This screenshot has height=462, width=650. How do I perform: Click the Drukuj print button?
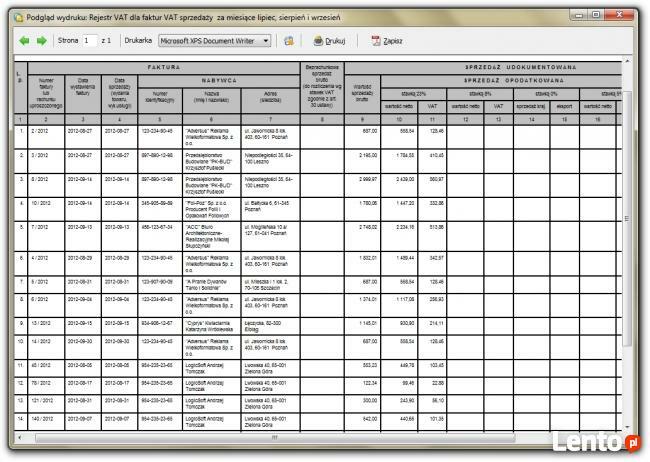tap(329, 41)
